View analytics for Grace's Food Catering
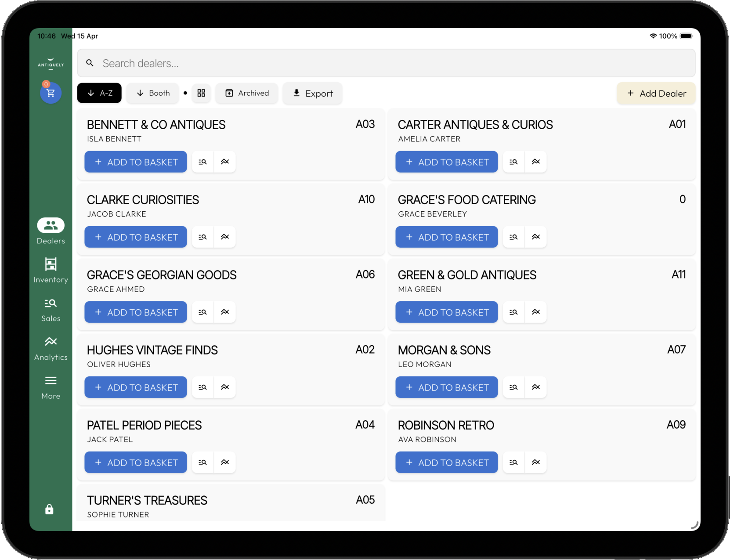Image resolution: width=730 pixels, height=560 pixels. [x=536, y=237]
